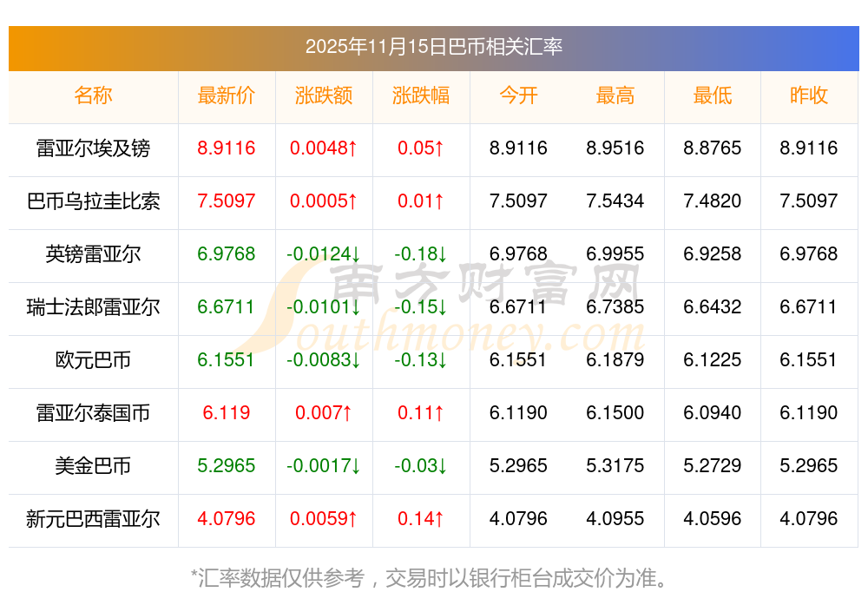The height and width of the screenshot is (605, 868).
Task: Open the 欧元巴币 row name
Action: (93, 360)
